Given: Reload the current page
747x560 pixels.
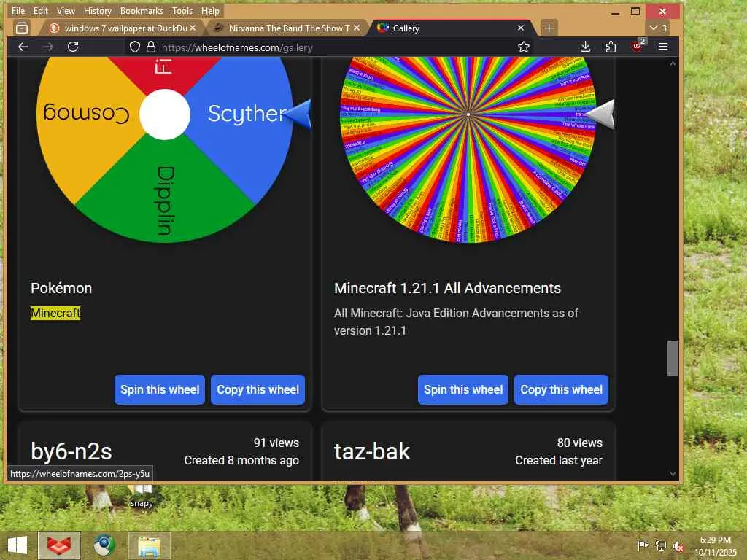Looking at the screenshot, I should (x=73, y=47).
